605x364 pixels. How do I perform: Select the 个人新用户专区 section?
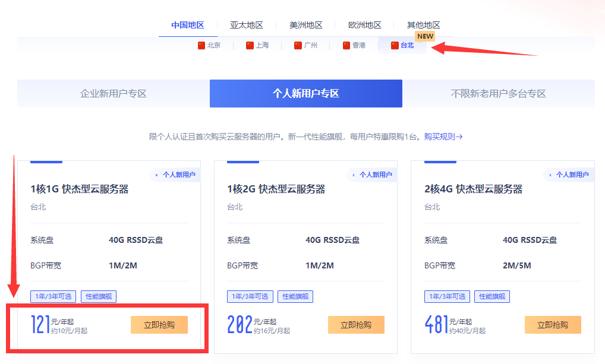coord(306,94)
